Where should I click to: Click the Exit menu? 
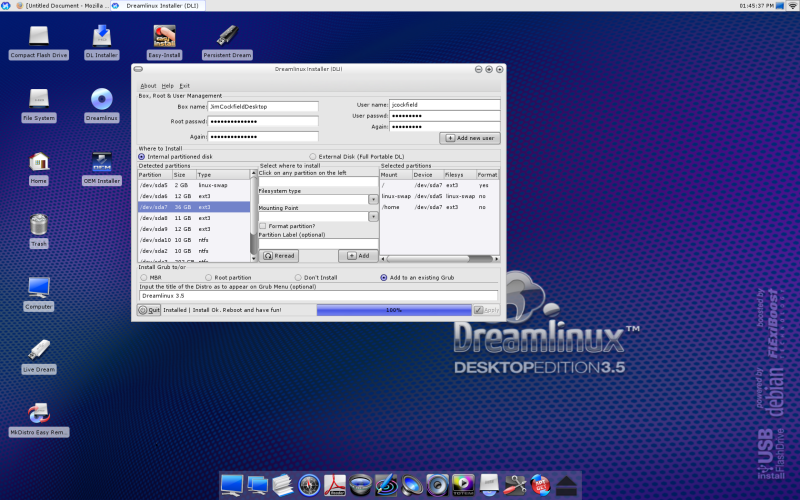coord(185,86)
